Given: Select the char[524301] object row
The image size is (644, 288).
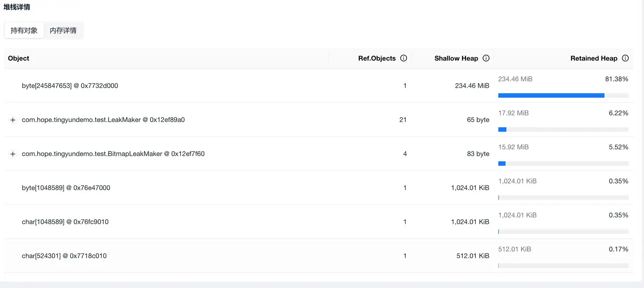Looking at the screenshot, I should coord(64,256).
